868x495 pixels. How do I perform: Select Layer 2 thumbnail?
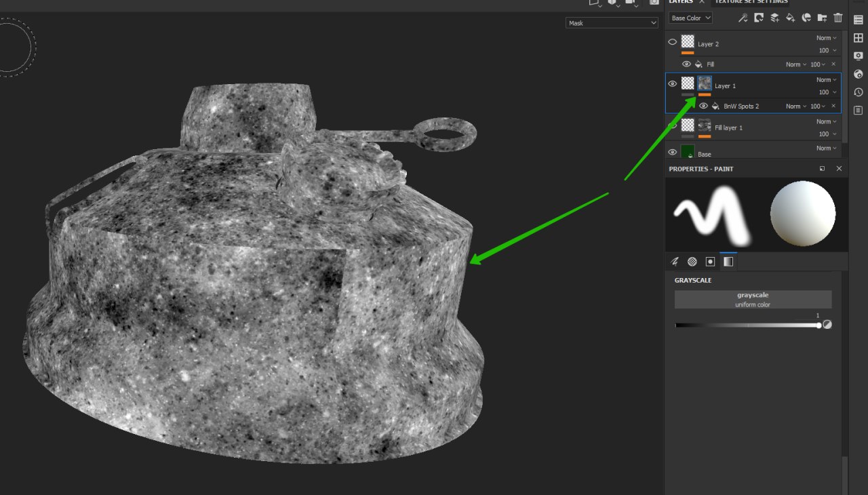[x=688, y=41]
